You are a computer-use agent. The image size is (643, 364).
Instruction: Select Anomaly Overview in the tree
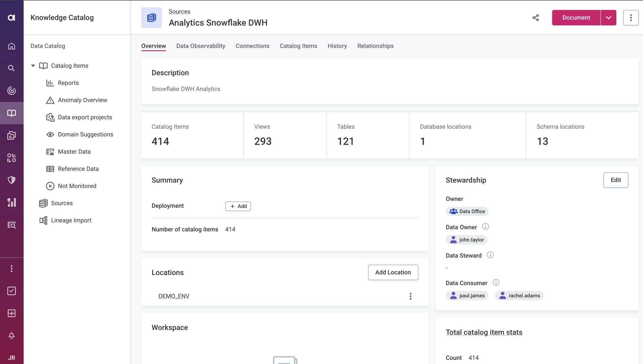pos(82,100)
